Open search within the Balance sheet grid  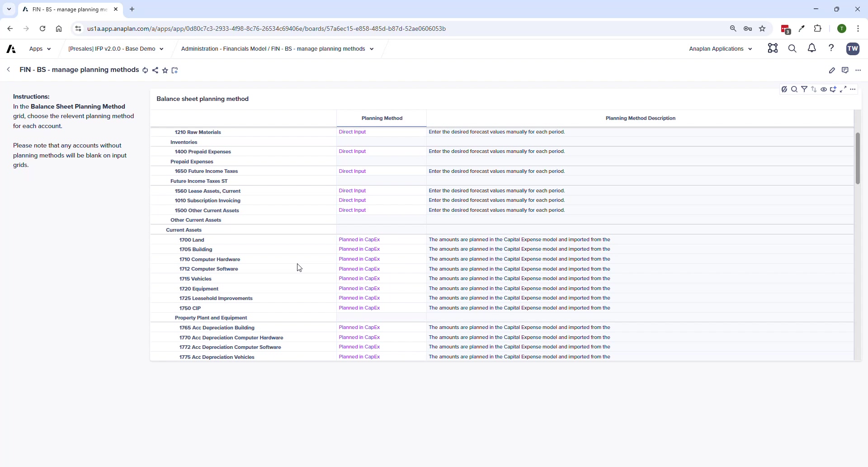[x=795, y=89]
